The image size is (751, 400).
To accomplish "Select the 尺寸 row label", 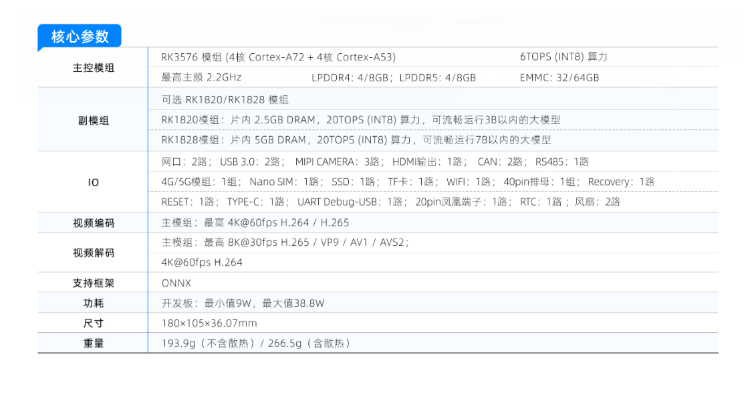I will 93,324.
